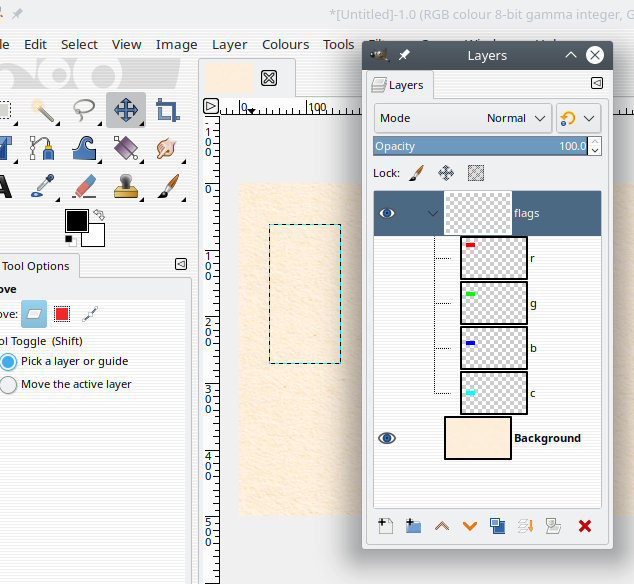Switch to the Layers tab
Viewport: 634px width, 584px height.
(x=398, y=85)
